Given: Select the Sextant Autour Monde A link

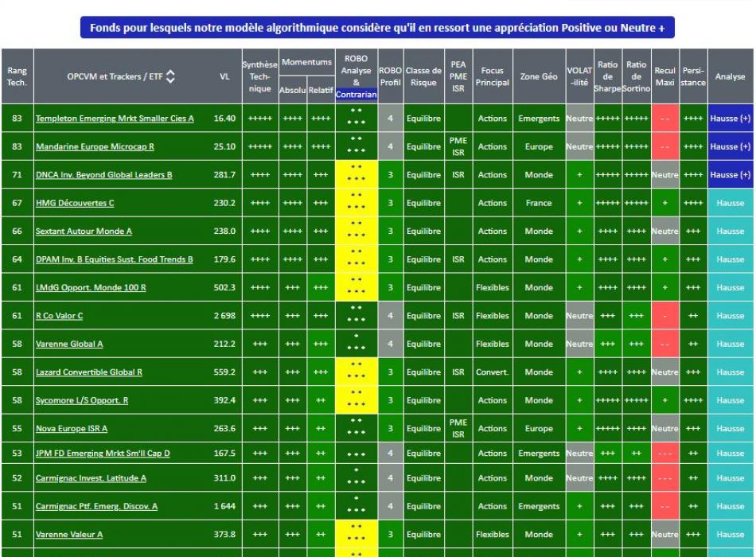Looking at the screenshot, I should (84, 232).
